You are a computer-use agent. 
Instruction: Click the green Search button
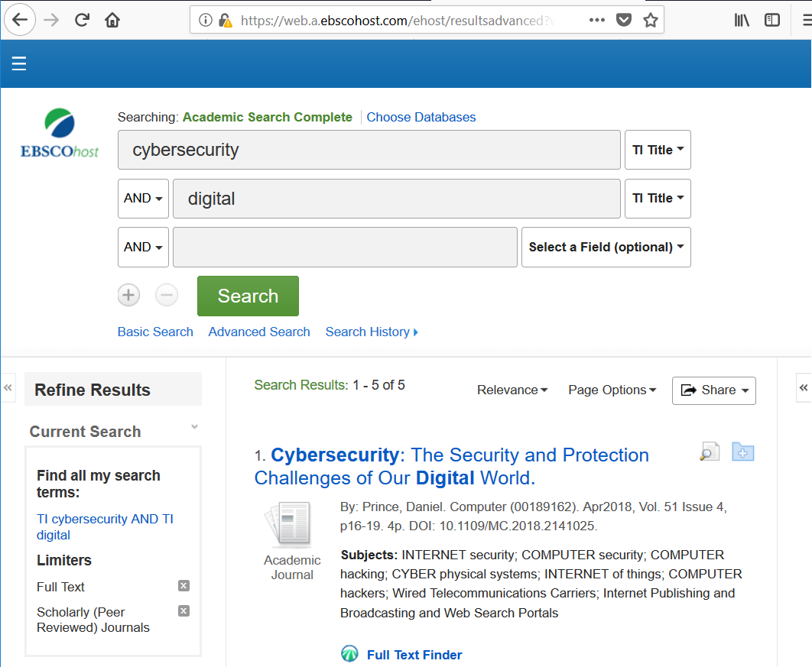click(x=247, y=296)
